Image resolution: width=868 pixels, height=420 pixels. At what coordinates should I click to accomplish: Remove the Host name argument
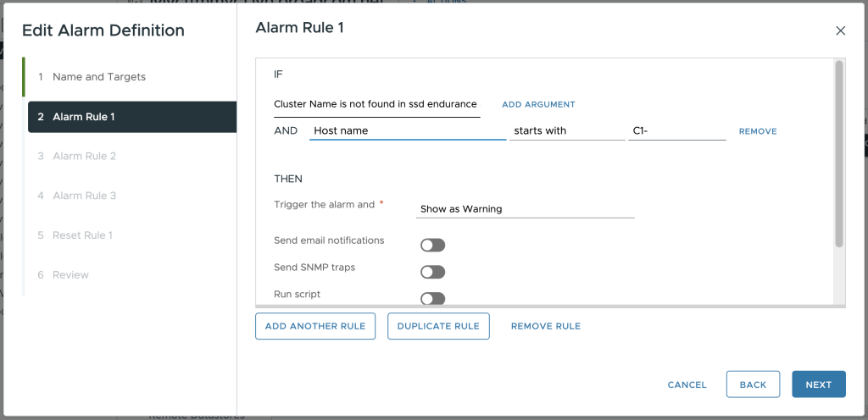click(x=758, y=132)
